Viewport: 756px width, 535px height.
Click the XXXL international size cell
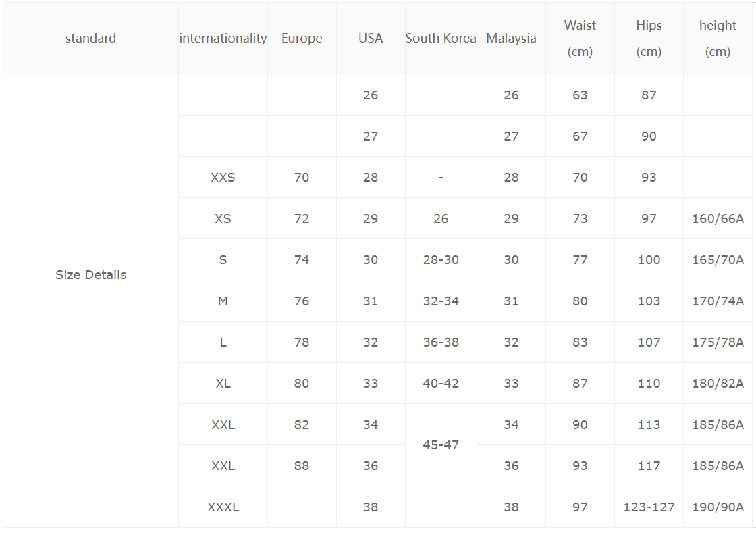pos(223,507)
